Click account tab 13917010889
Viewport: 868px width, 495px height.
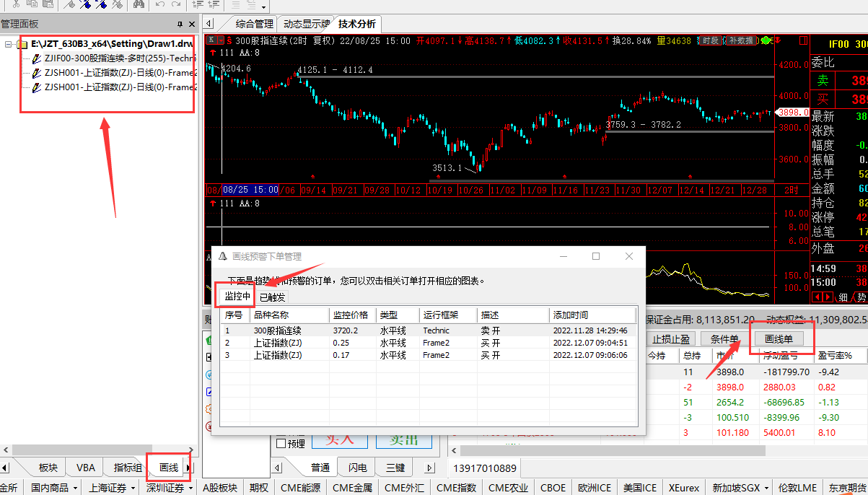pyautogui.click(x=485, y=468)
